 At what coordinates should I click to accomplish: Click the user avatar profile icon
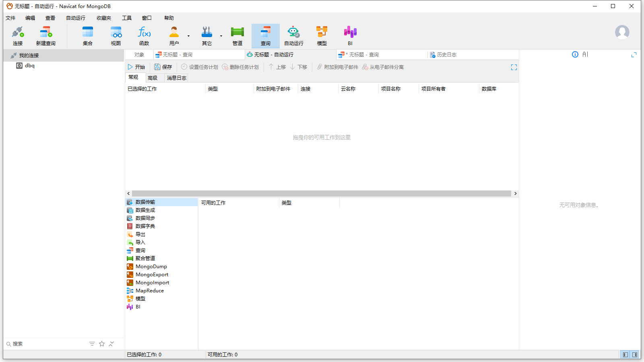pyautogui.click(x=622, y=32)
